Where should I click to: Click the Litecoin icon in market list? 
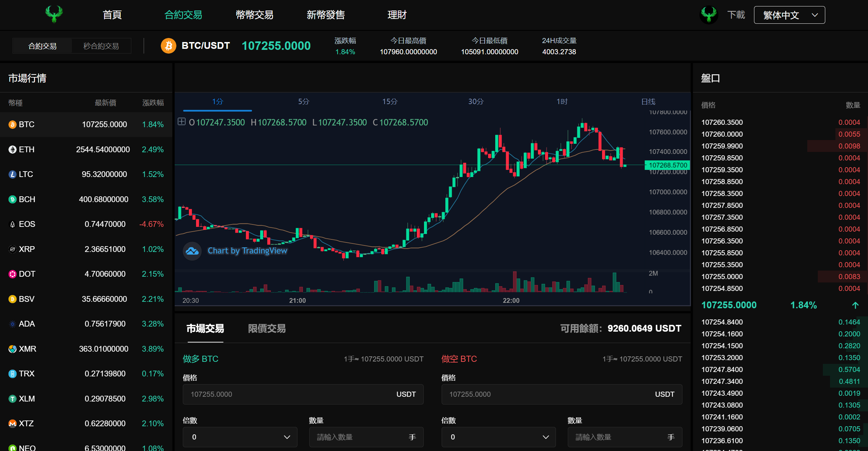pyautogui.click(x=13, y=174)
